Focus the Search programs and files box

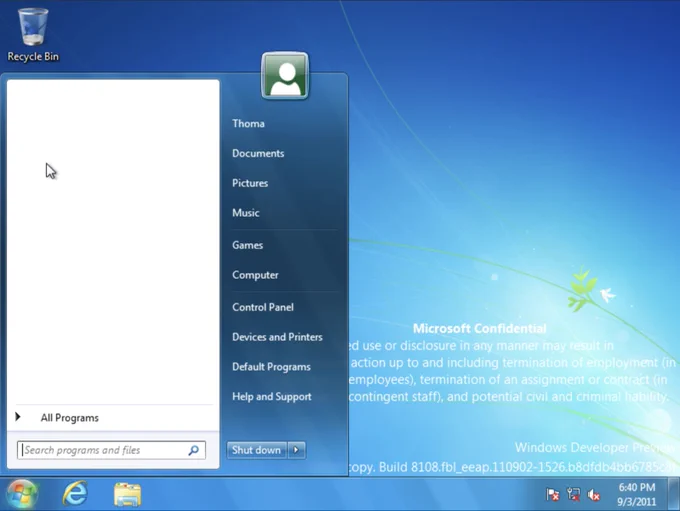point(111,450)
